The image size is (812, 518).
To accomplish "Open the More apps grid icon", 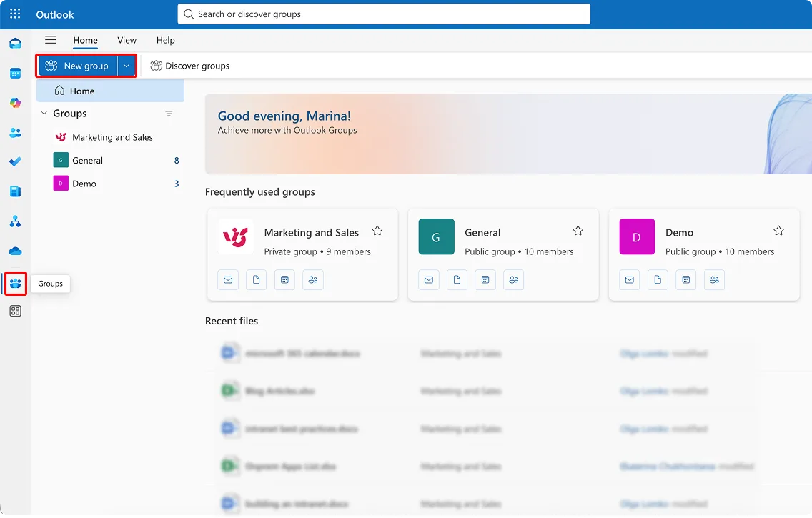I will coord(15,310).
